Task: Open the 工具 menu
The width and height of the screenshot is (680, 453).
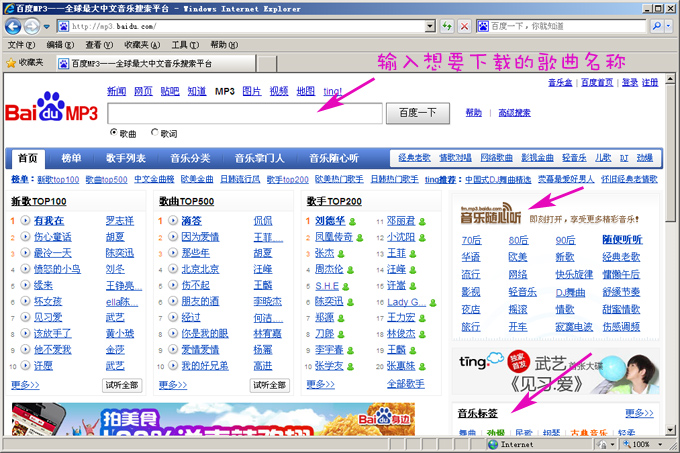Action: pyautogui.click(x=185, y=45)
